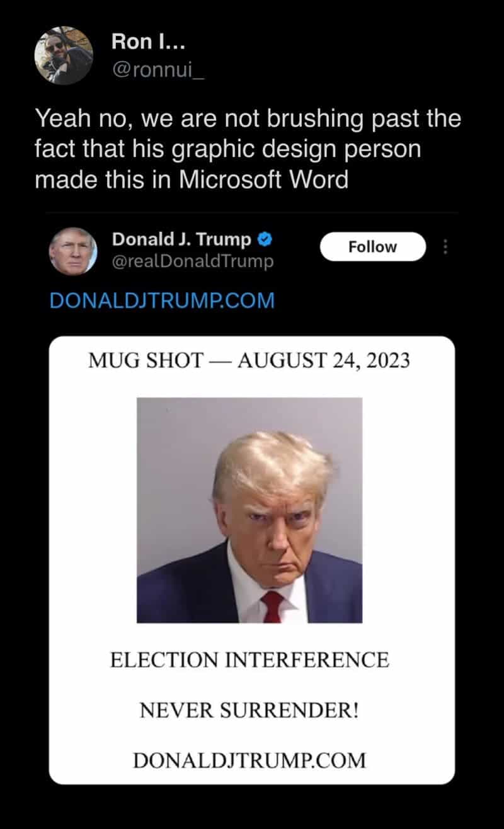Viewport: 504px width, 829px height.
Task: Click the tweet line starting "Yeah no"
Action: [x=248, y=119]
